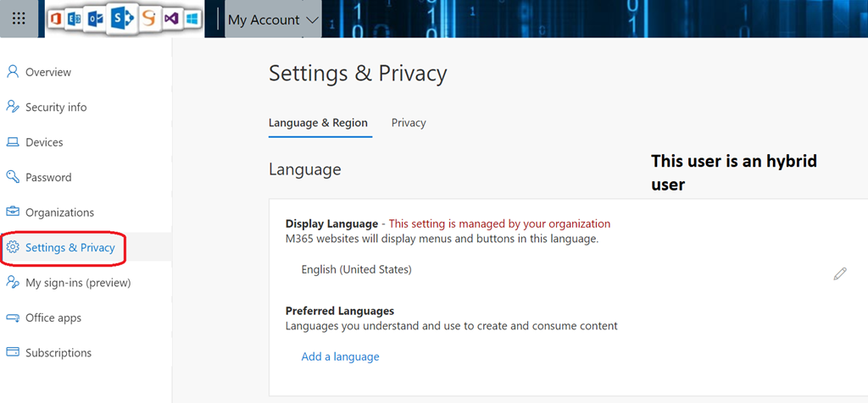Open Devices from the left navigation
The width and height of the screenshot is (868, 403).
44,142
